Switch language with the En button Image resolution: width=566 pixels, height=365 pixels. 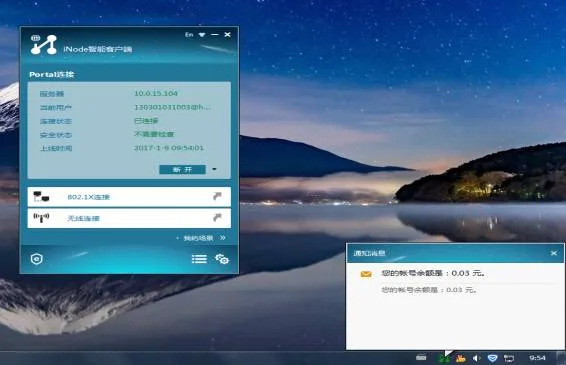(x=189, y=35)
